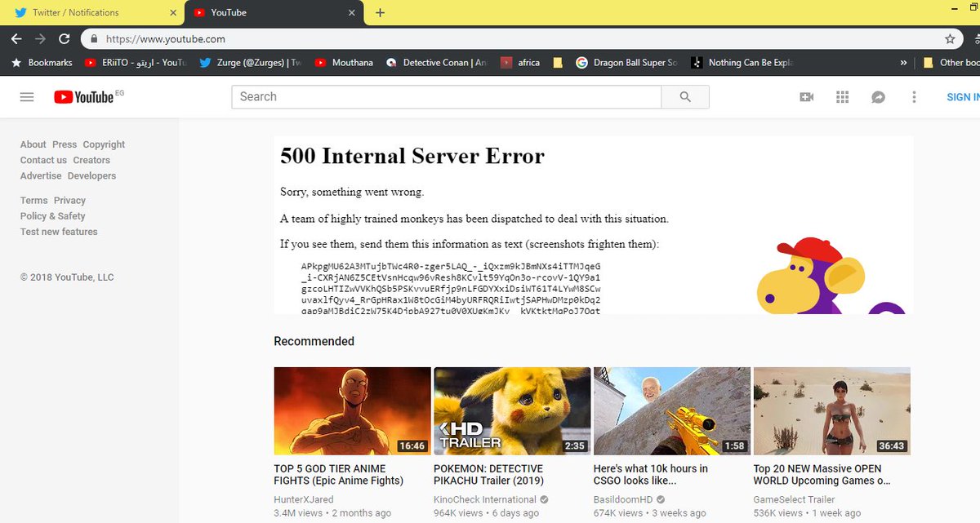Open the Top 20 Open World Games thumbnail
The height and width of the screenshot is (523, 980).
pos(831,411)
